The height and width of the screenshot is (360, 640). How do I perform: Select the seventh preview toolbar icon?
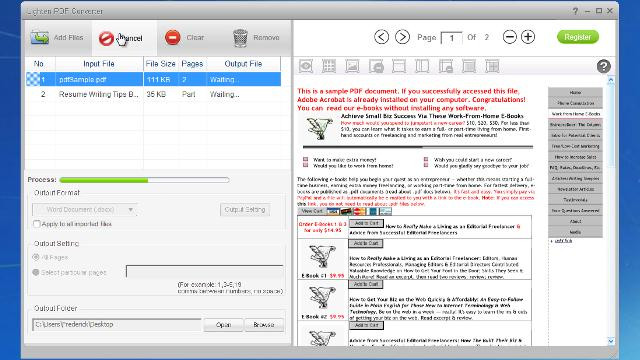point(446,66)
